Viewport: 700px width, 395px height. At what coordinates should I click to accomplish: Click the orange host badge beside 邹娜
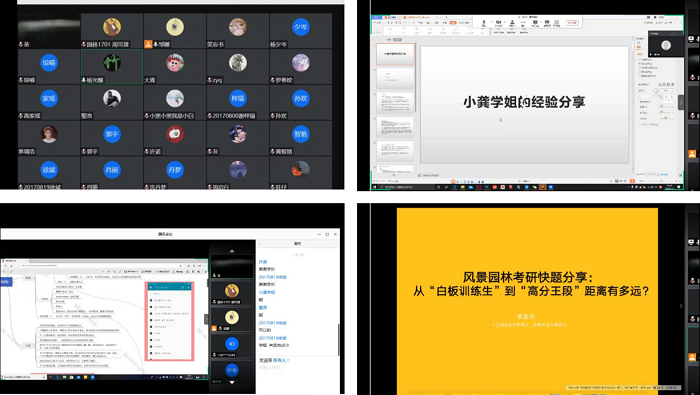click(x=148, y=44)
